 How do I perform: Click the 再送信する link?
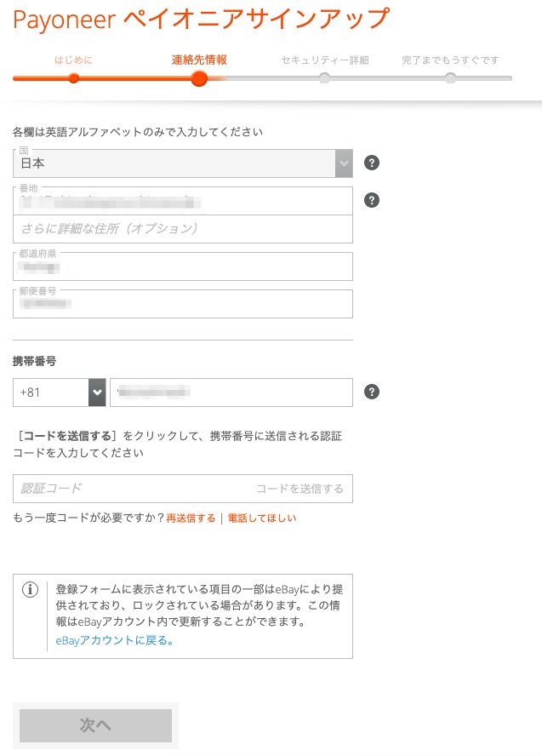point(191,518)
